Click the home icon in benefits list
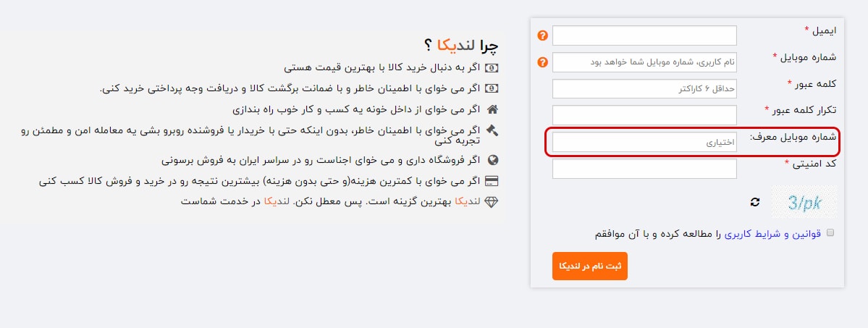 [492, 109]
